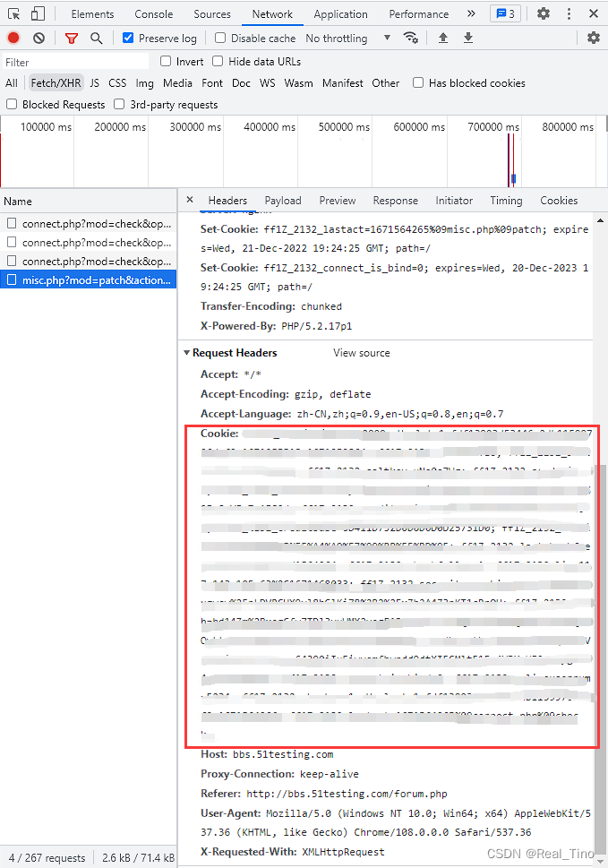This screenshot has height=868, width=608.
Task: Tick checkbox of misc.php?mod=patch request
Action: point(12,280)
